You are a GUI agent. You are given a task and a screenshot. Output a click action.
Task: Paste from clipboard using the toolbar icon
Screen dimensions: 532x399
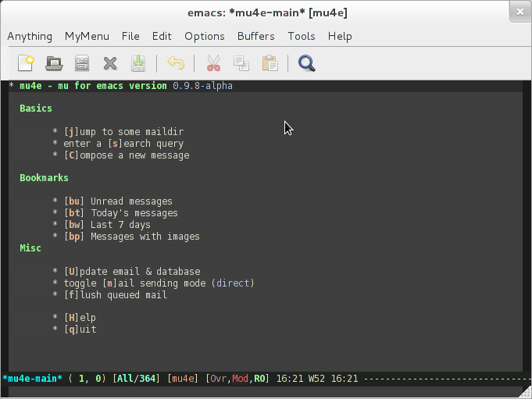270,63
